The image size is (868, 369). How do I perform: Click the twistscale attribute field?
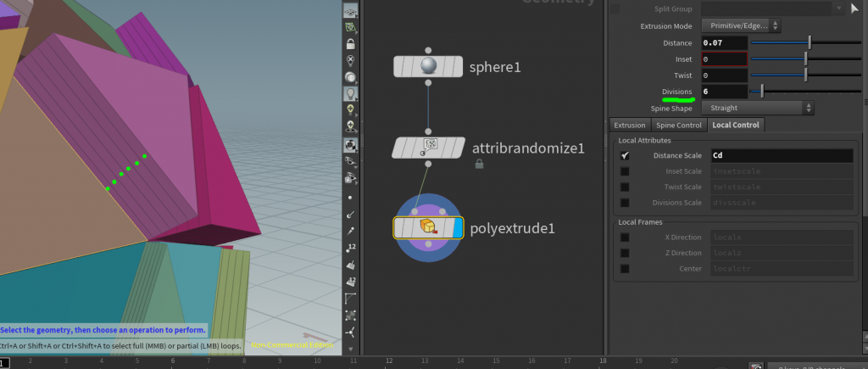coord(782,187)
